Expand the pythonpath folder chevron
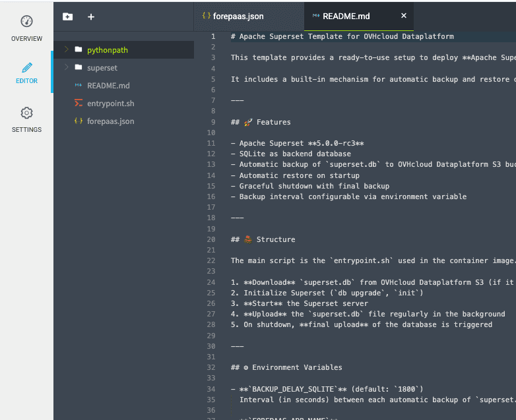This screenshot has height=420, width=516. pos(66,49)
